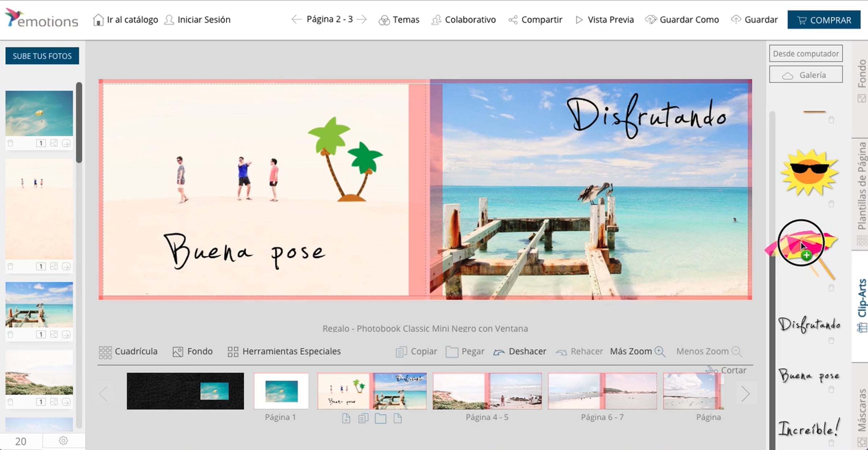
Task: Click add-page icon under the page 2-3 thumbnail
Action: click(346, 419)
